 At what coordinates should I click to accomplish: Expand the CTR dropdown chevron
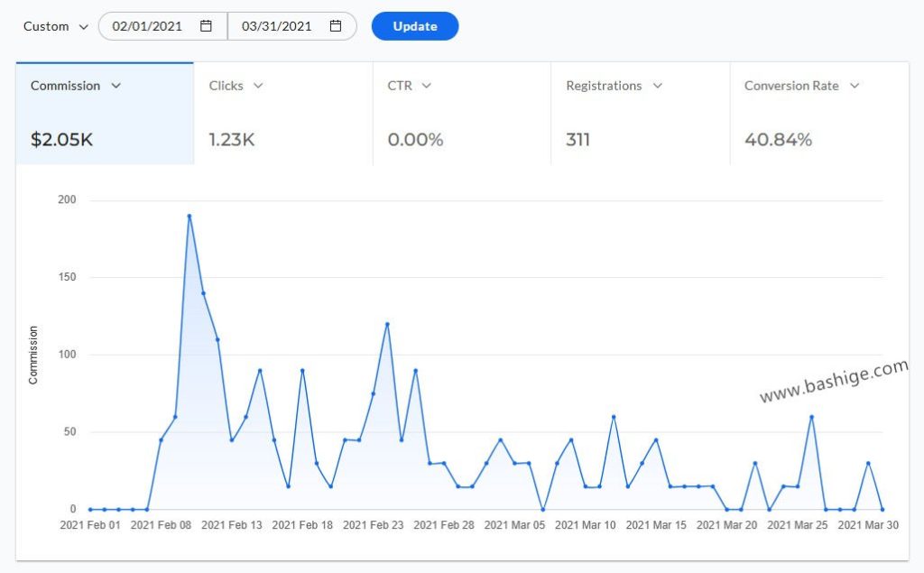click(x=427, y=86)
